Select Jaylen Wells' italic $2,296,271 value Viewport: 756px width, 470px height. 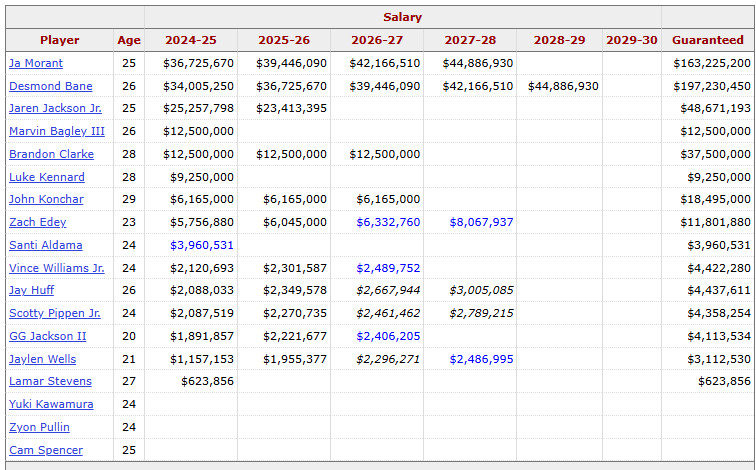388,359
